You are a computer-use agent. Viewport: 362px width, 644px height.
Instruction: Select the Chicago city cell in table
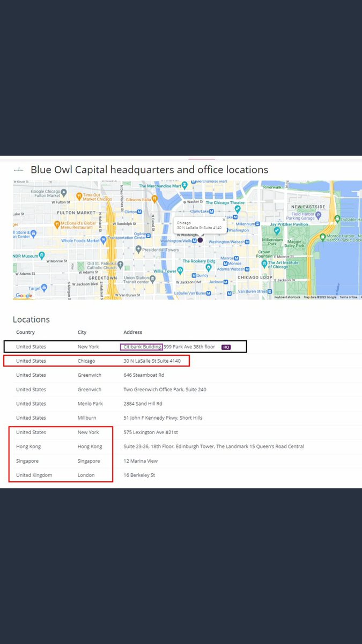tap(86, 361)
